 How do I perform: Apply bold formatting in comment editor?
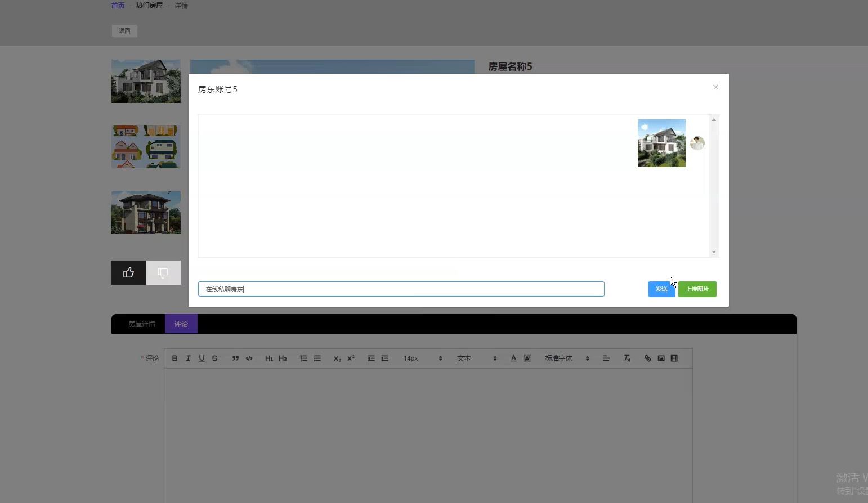coord(175,358)
